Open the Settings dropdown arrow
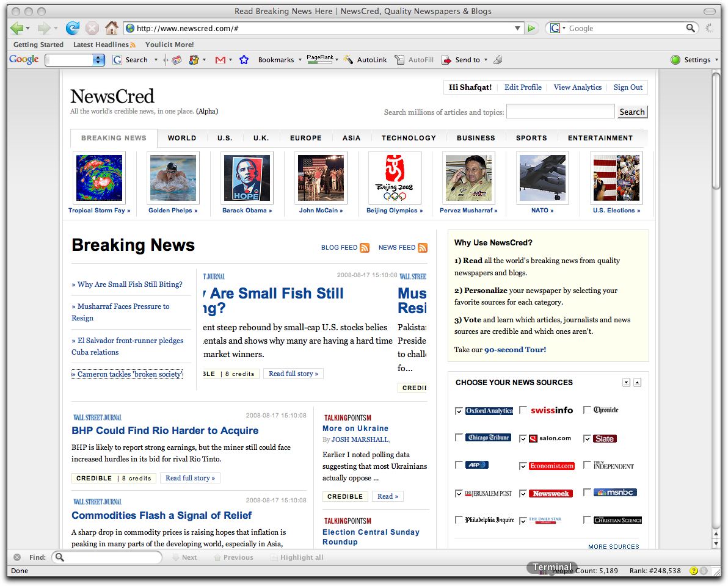The height and width of the screenshot is (586, 728). [716, 60]
